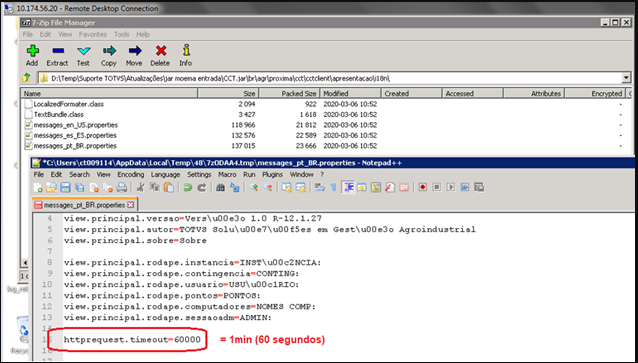The width and height of the screenshot is (638, 363).
Task: Open the Help menu in 7-Zip
Action: click(143, 35)
